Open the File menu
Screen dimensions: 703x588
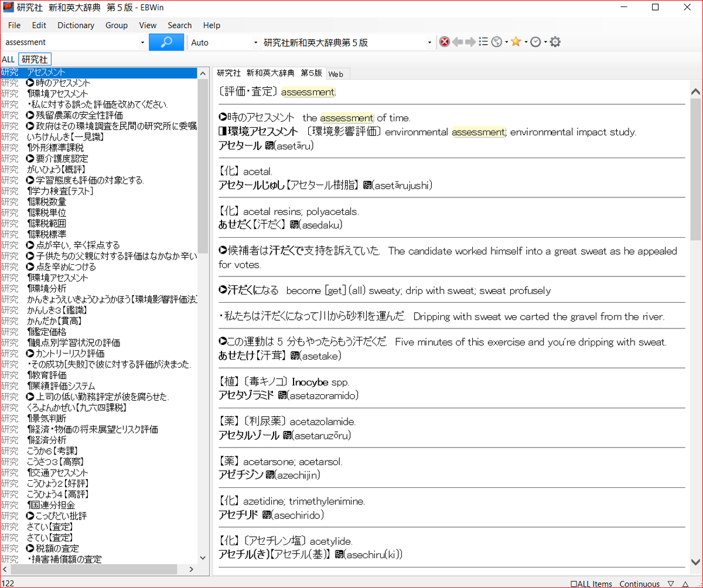[14, 25]
